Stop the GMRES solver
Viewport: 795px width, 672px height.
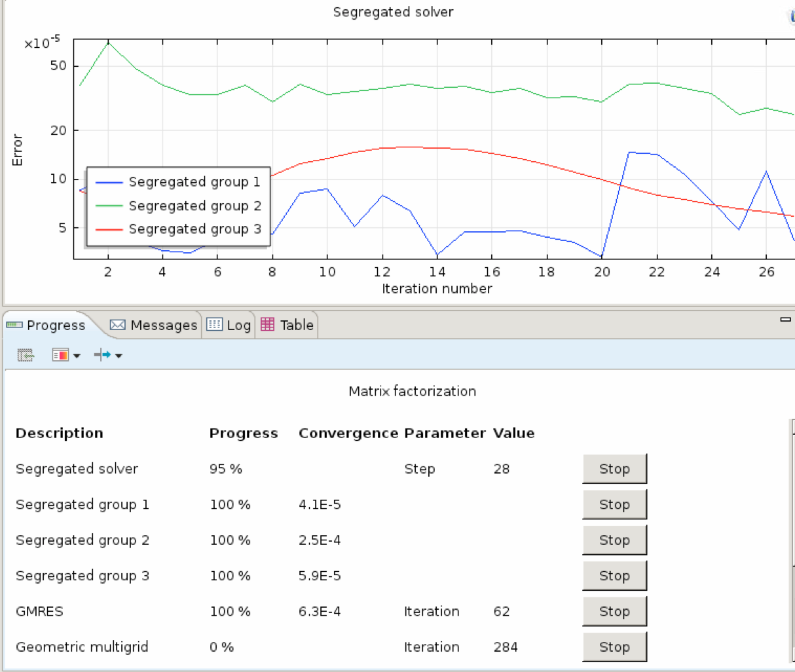pyautogui.click(x=614, y=611)
